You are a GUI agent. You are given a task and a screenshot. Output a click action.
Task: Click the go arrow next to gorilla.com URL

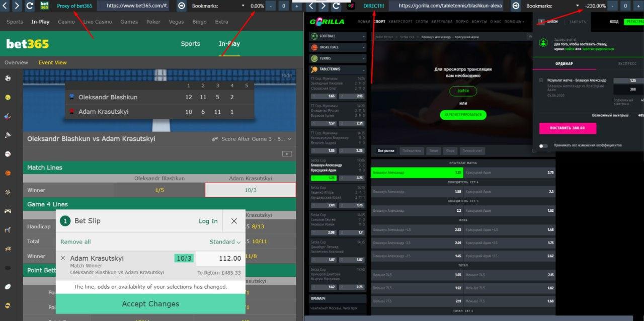[x=516, y=6]
